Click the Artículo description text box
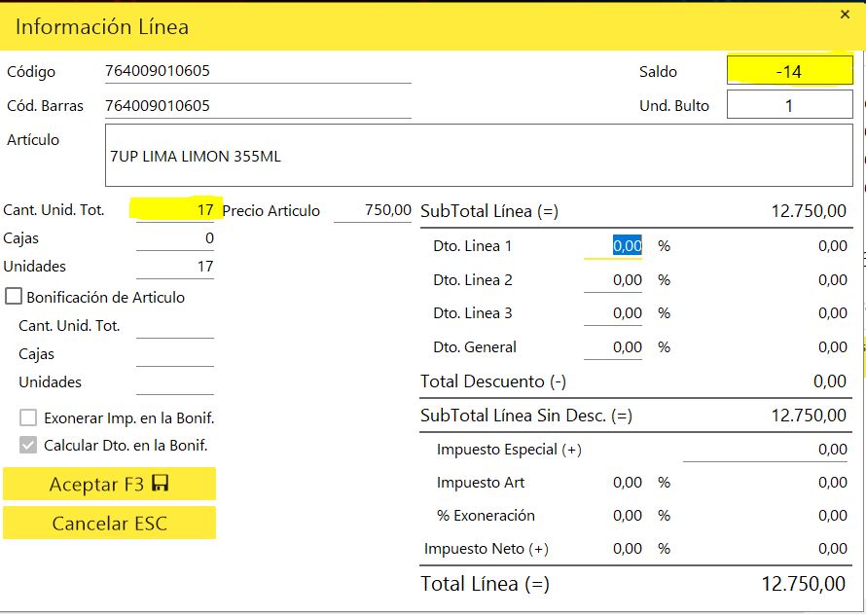 click(478, 155)
